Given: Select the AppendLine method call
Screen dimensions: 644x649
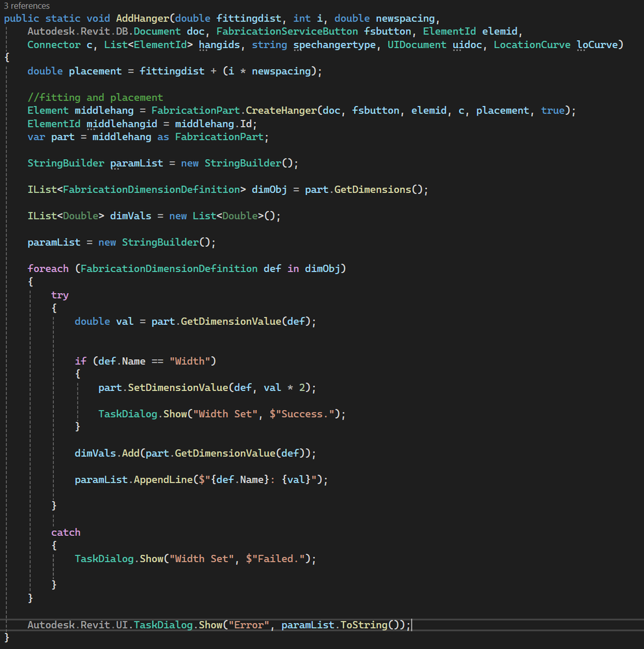Looking at the screenshot, I should (x=164, y=479).
